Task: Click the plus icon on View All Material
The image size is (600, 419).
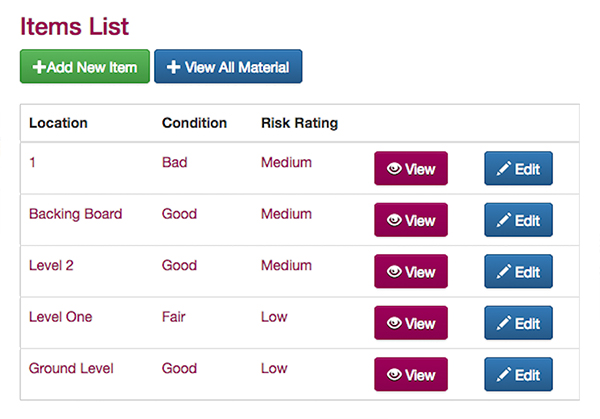Action: 173,67
